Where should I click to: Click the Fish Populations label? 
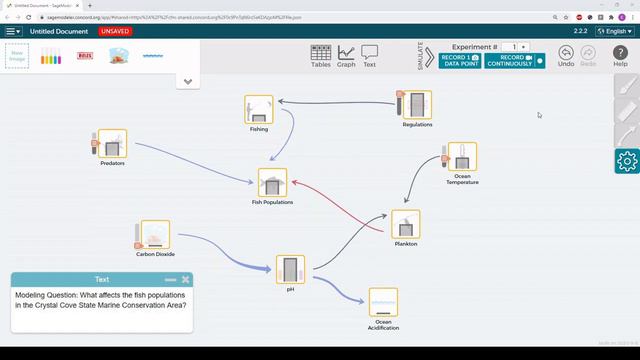click(272, 202)
